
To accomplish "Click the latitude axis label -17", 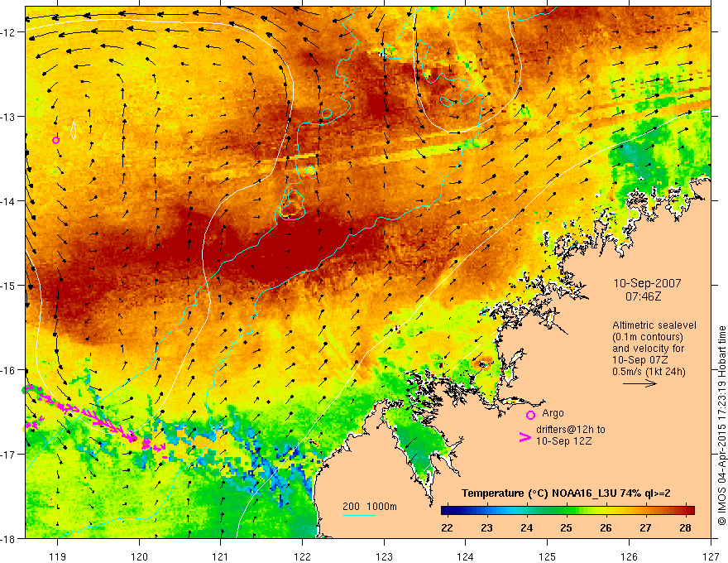I will [9, 455].
